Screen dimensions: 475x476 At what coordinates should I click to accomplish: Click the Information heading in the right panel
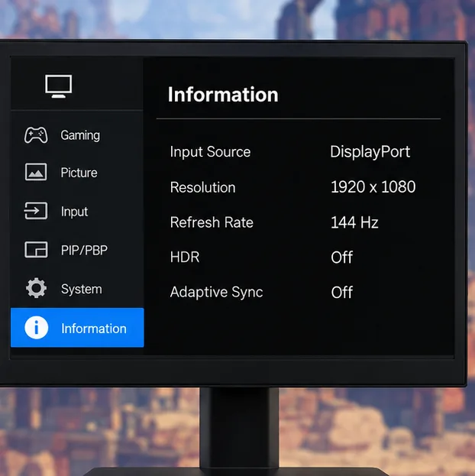coord(223,95)
